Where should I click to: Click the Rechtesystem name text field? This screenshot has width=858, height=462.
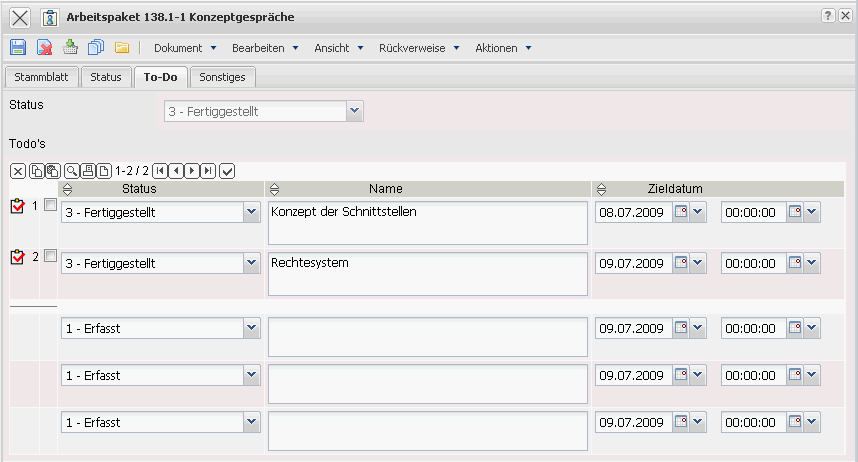coord(427,273)
